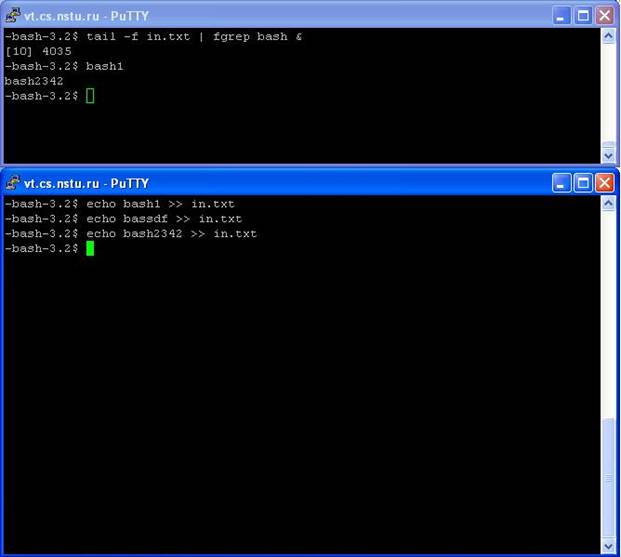Click the bottom window title 'vt.cs.nstu.ru - PuTTY'
621x557 pixels.
[86, 183]
